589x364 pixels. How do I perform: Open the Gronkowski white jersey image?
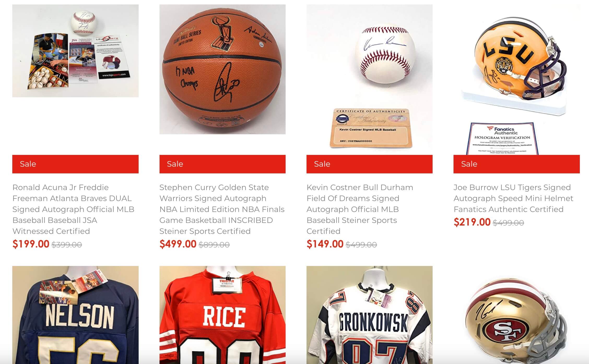pyautogui.click(x=369, y=315)
